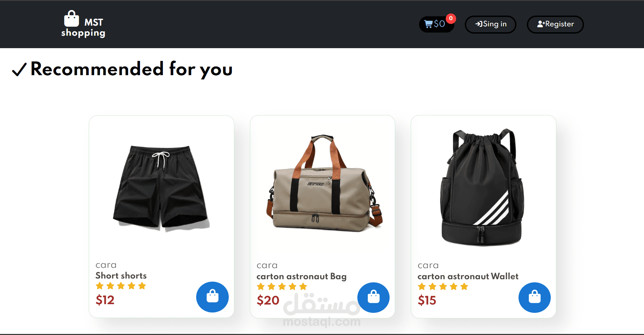This screenshot has height=335, width=644.
Task: Open the shopping cart showing $0
Action: point(436,24)
